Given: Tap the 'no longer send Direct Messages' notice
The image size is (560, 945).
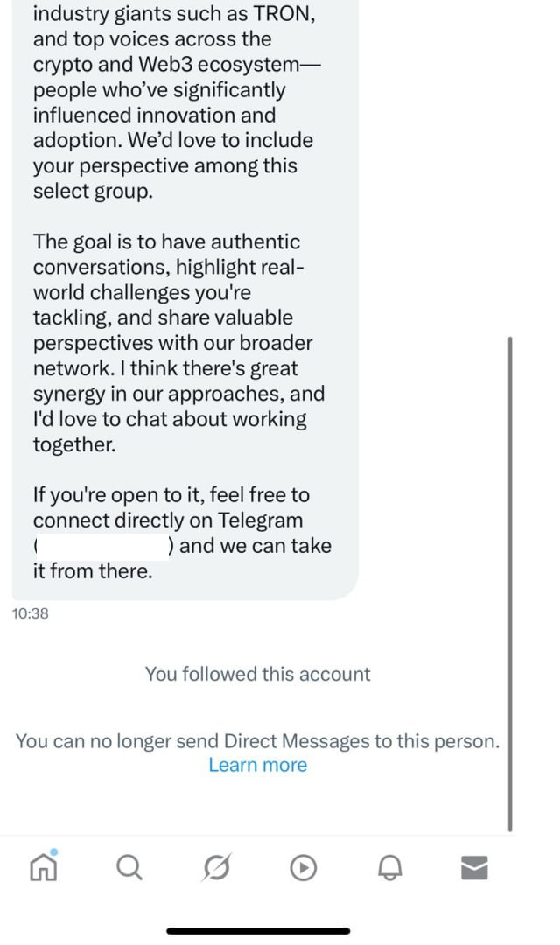Looking at the screenshot, I should click(258, 741).
